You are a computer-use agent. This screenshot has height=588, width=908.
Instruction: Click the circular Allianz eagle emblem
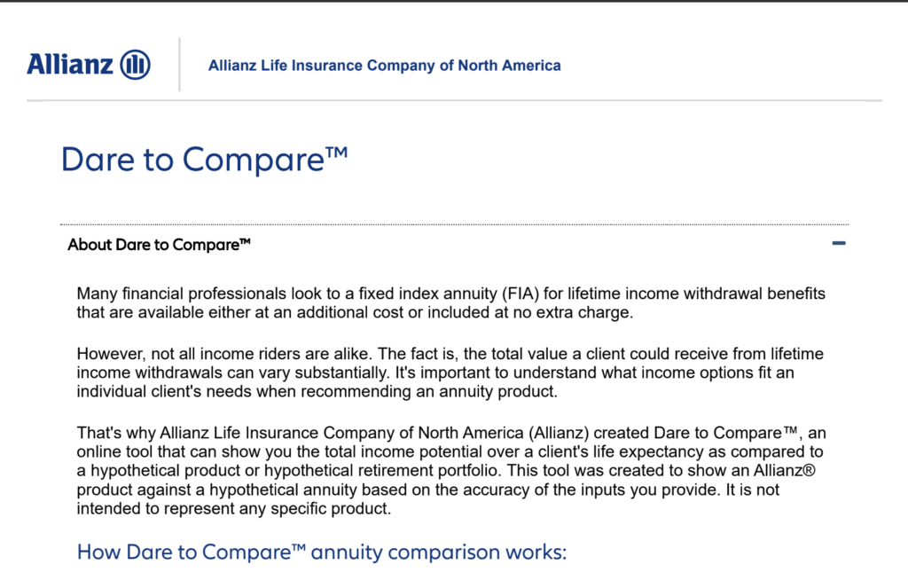click(x=136, y=65)
